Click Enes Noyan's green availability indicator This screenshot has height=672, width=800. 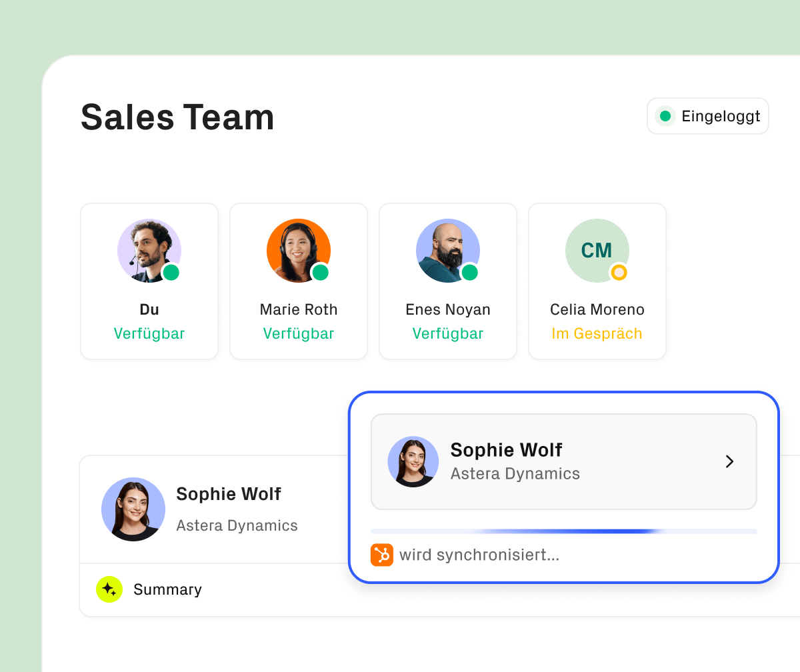pos(470,272)
